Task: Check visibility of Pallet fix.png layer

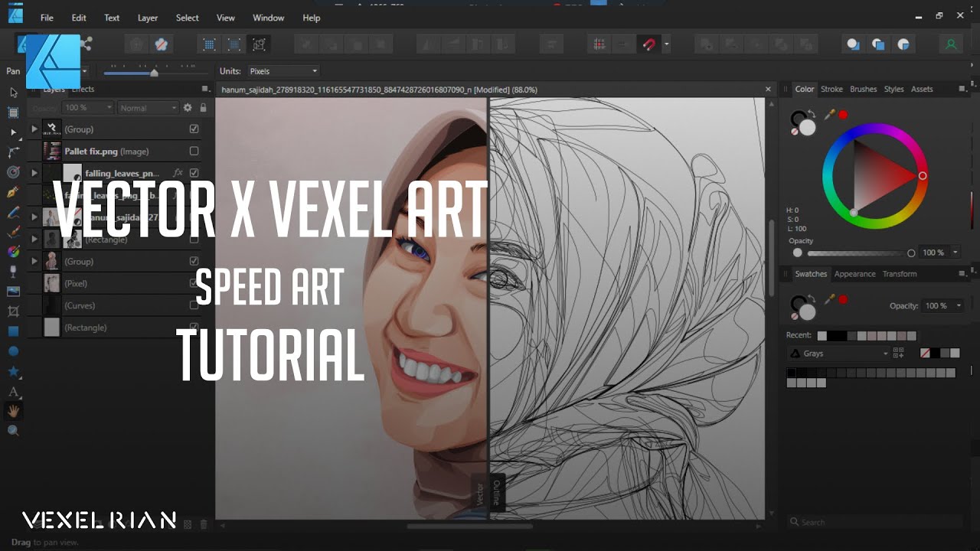Action: (194, 152)
